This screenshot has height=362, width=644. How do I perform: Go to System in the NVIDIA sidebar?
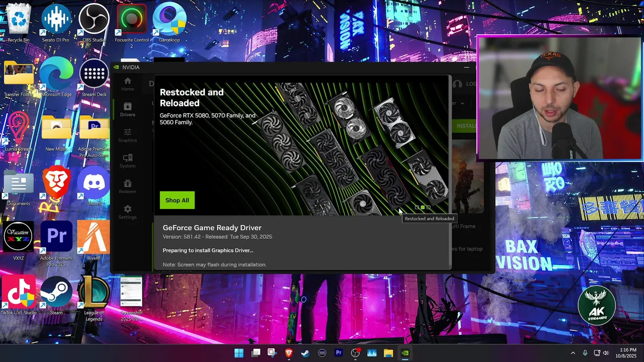(x=127, y=161)
